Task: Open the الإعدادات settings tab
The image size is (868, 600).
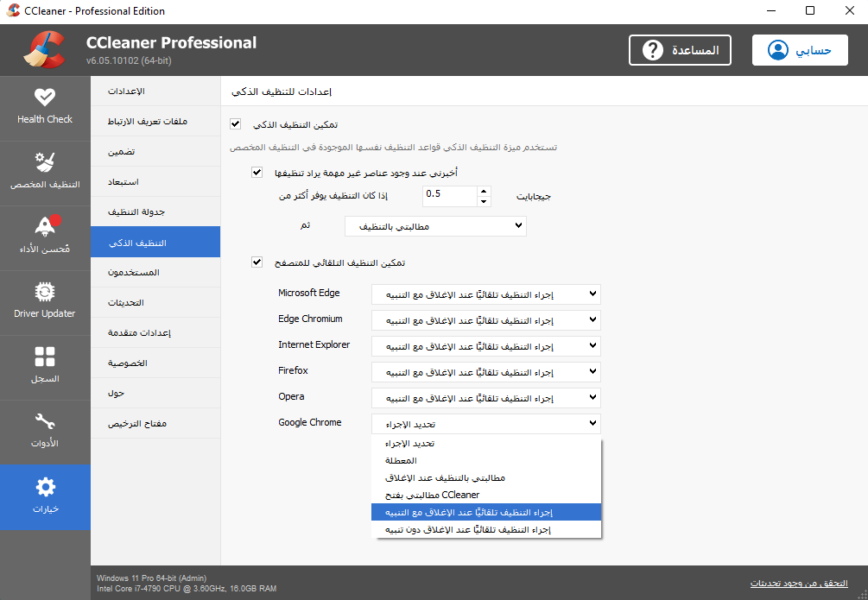Action: tap(155, 91)
